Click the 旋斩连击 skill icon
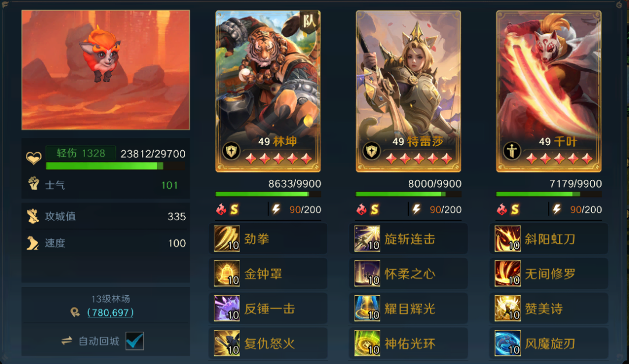Viewport: 629px width, 364px height. tap(367, 239)
